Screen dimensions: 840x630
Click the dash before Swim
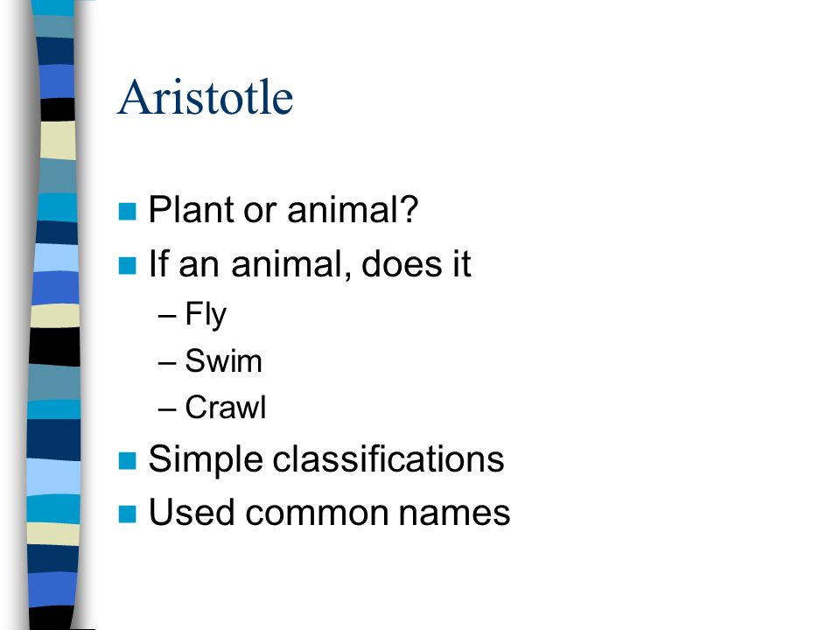click(x=167, y=363)
